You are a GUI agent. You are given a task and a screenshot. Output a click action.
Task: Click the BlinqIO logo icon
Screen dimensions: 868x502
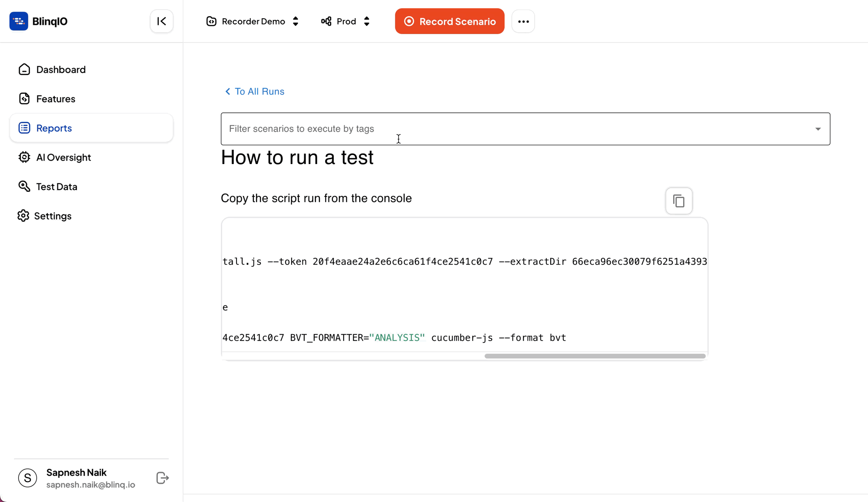point(19,21)
